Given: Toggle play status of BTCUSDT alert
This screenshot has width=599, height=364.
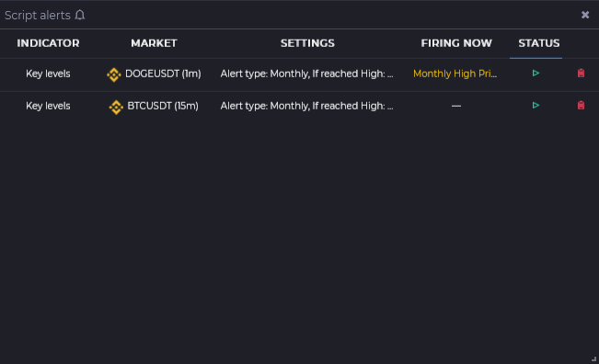Looking at the screenshot, I should point(536,105).
